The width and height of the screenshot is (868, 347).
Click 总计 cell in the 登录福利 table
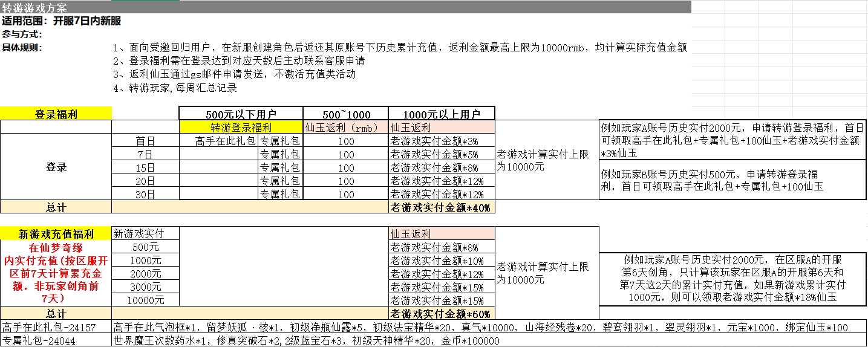point(56,207)
